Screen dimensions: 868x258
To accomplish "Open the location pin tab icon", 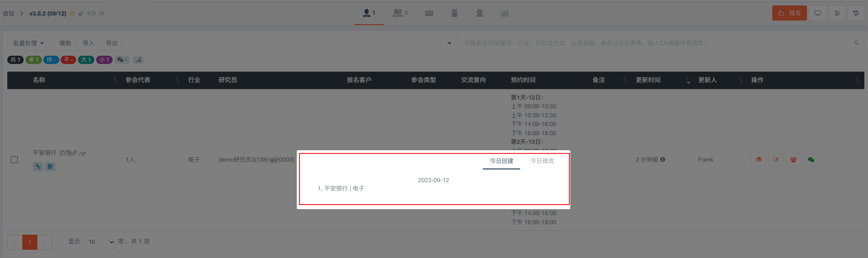I will tap(479, 13).
